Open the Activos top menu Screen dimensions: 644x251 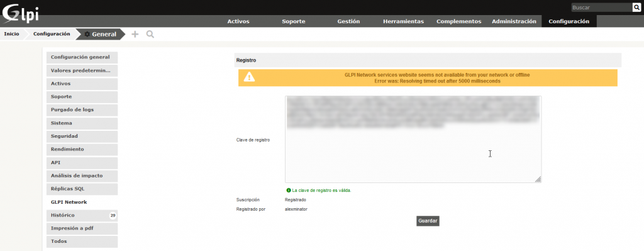tap(238, 21)
